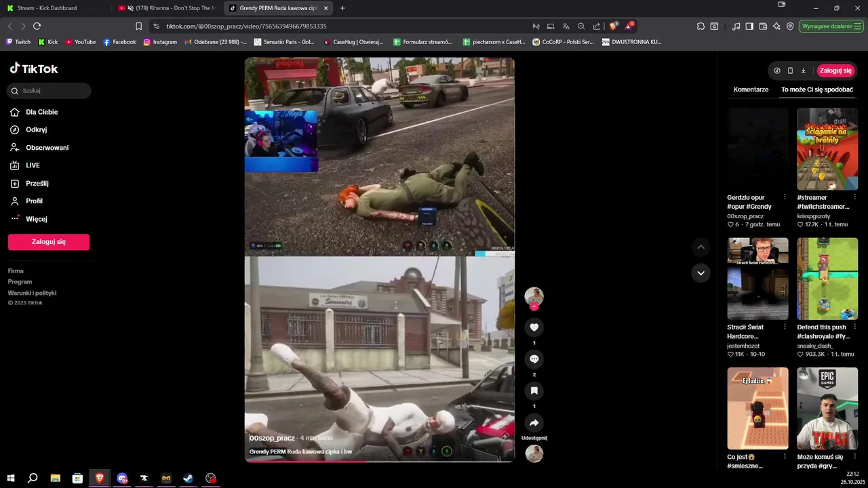The height and width of the screenshot is (488, 868).
Task: Toggle the browser sidebar panel icon
Action: (749, 26)
